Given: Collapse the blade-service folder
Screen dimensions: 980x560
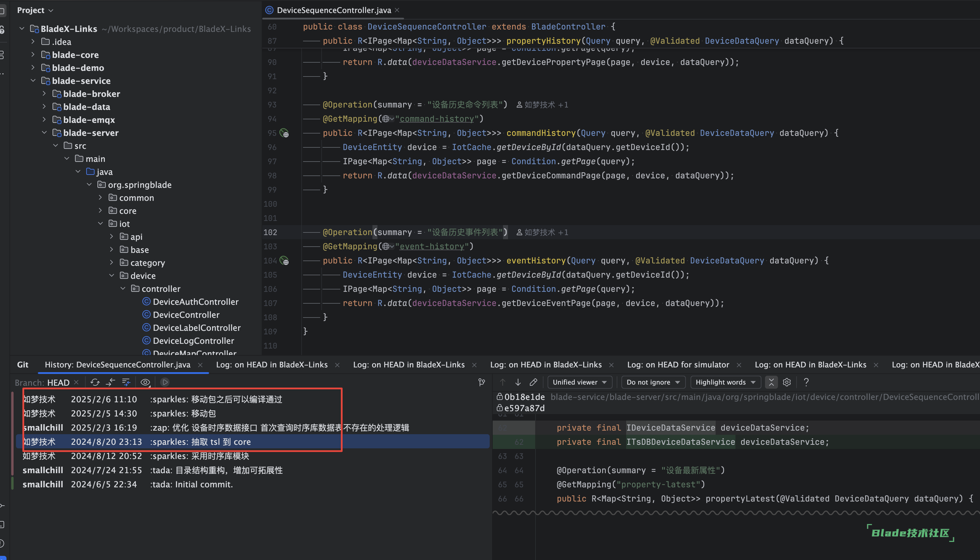Looking at the screenshot, I should click(33, 81).
